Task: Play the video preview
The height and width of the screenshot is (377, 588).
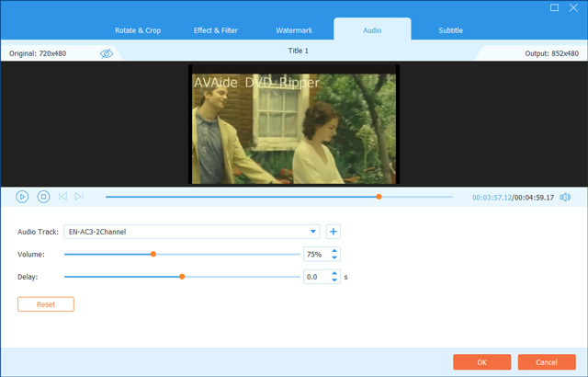Action: [22, 197]
